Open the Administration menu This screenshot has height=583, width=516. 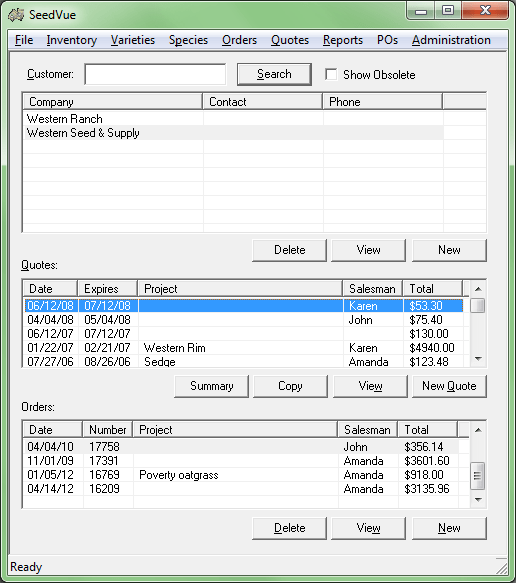(x=451, y=40)
